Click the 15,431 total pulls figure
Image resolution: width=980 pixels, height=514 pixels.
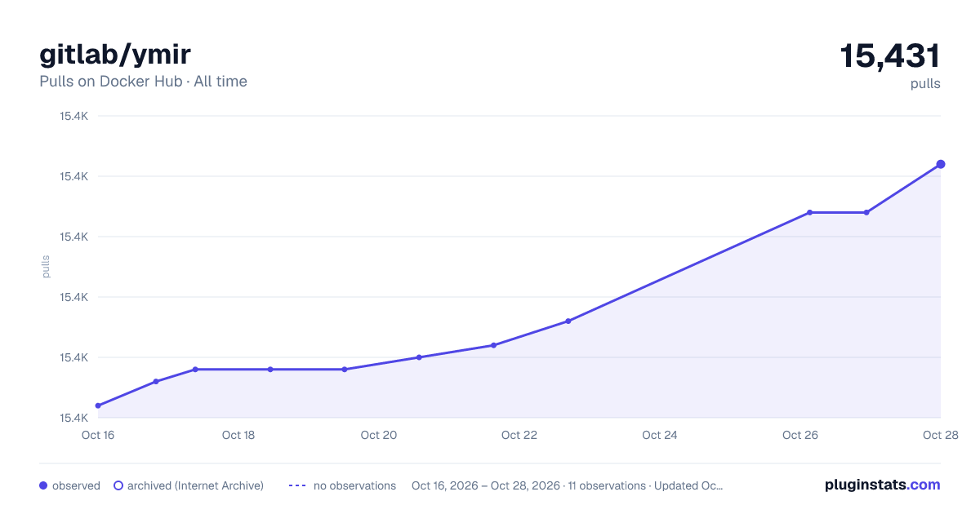[890, 55]
